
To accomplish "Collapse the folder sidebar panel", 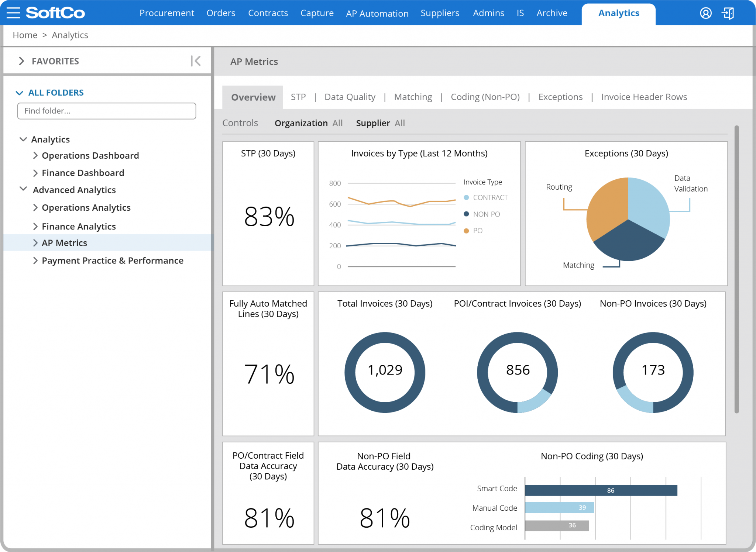I will coord(195,61).
